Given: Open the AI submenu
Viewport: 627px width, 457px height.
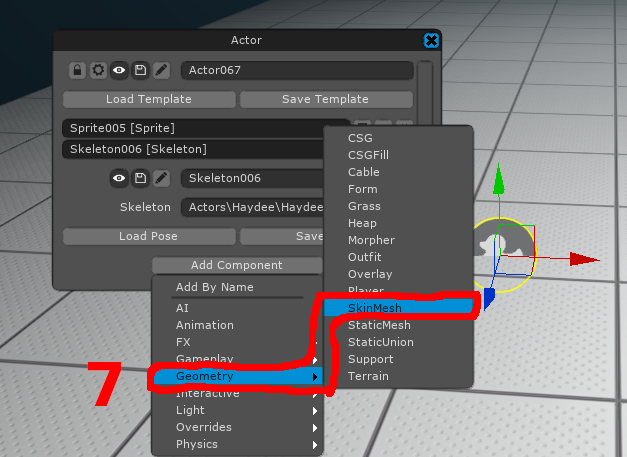Looking at the screenshot, I should pyautogui.click(x=237, y=308).
